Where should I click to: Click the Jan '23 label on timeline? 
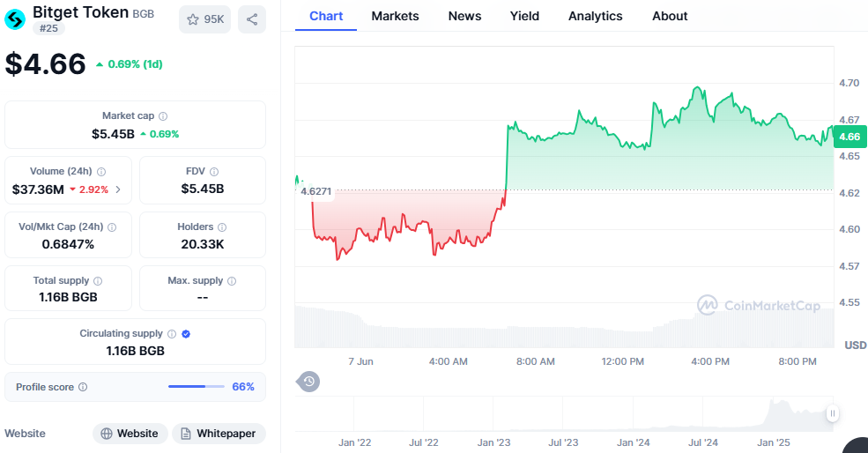point(493,442)
